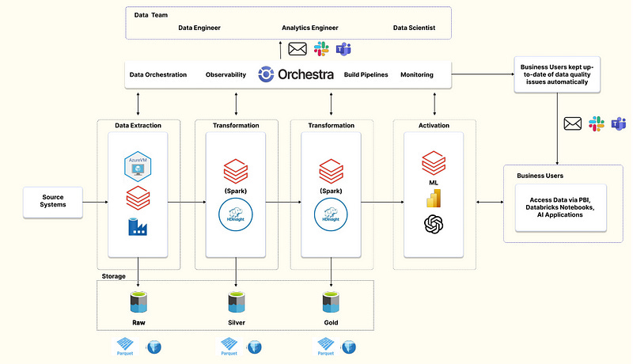633x364 pixels.
Task: Click the Parquet icon under Gold
Action: point(326,347)
